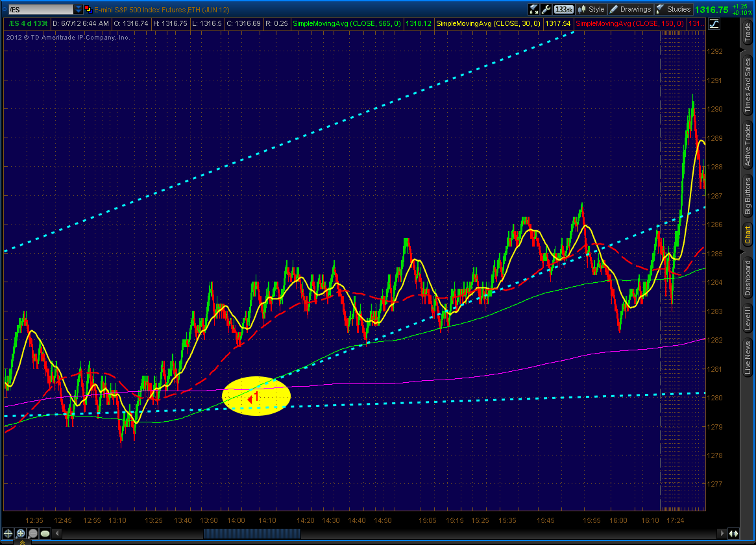Select the crosshair pan tool icon
756x545 pixels.
click(x=8, y=533)
